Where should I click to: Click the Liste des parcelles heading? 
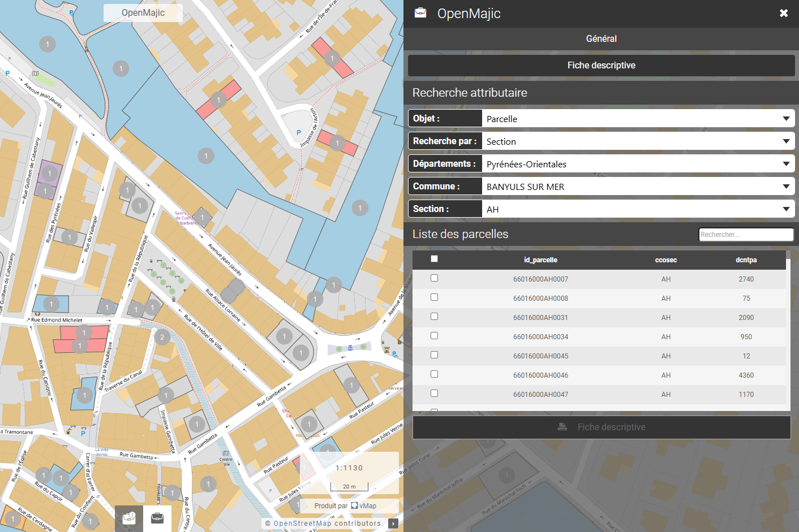(x=460, y=234)
